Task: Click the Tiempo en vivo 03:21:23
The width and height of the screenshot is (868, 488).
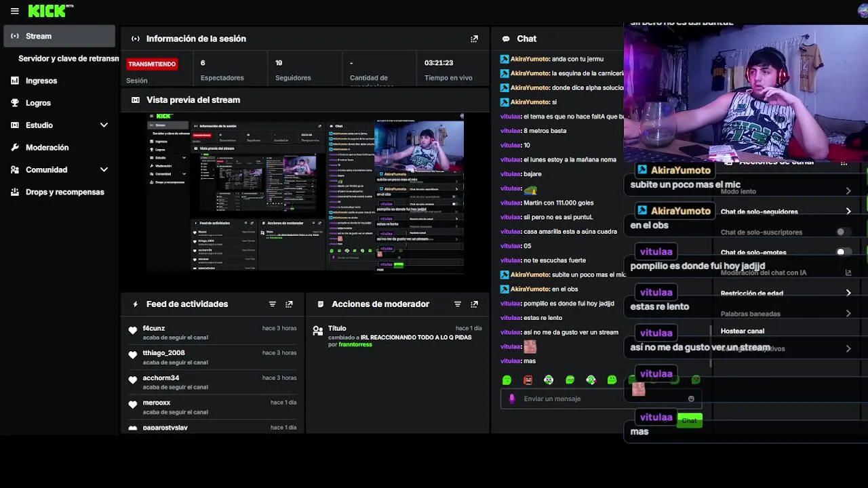Action: [x=439, y=62]
